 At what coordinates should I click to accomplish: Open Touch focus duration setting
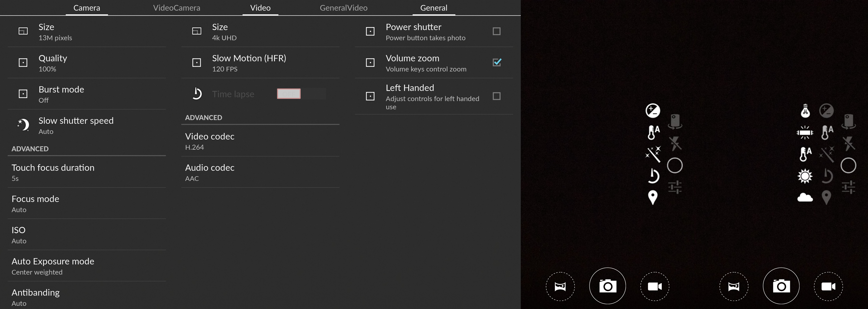click(87, 172)
